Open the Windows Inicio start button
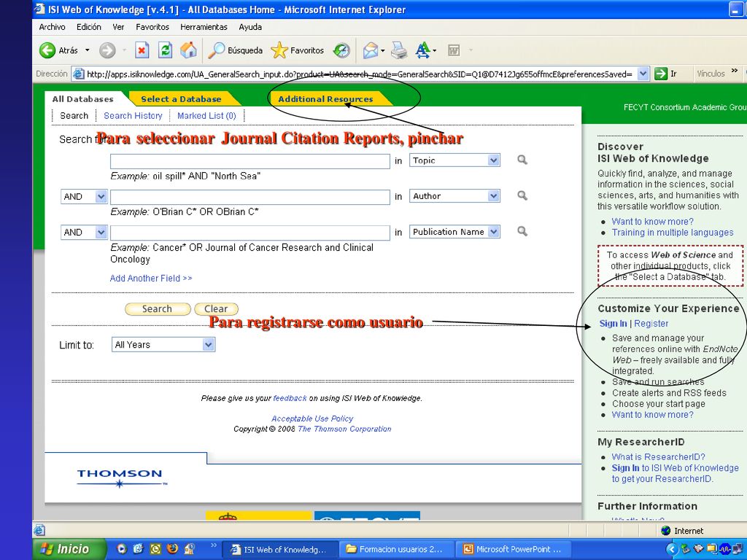 tap(69, 549)
